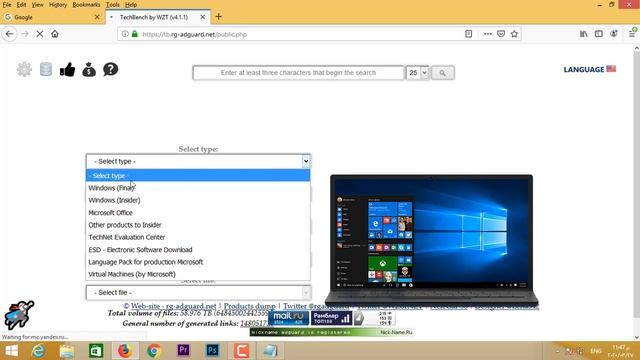Choose Windows (Final) from the list

tap(198, 188)
